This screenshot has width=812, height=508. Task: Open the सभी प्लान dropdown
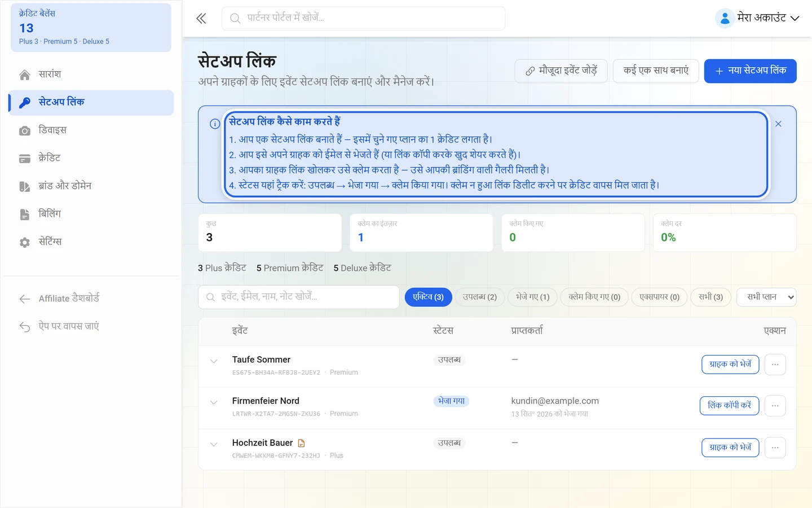click(766, 297)
